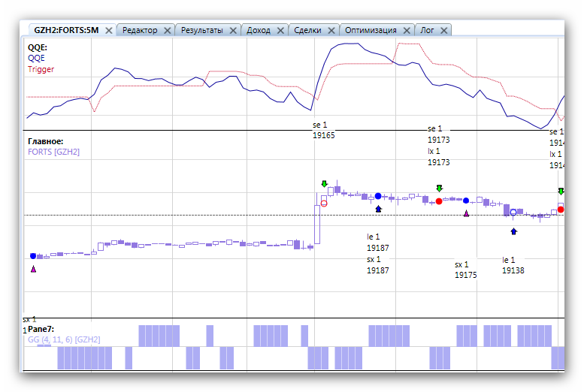Click the le 1 19187 trade label
This screenshot has height=392, width=584.
click(377, 243)
